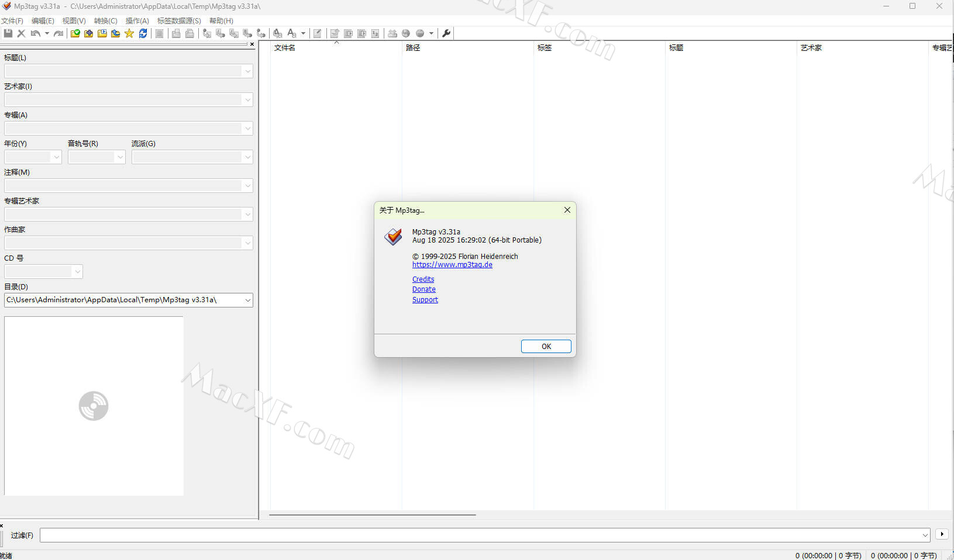This screenshot has height=560, width=954.
Task: Open the 操作(A) menu
Action: point(137,20)
